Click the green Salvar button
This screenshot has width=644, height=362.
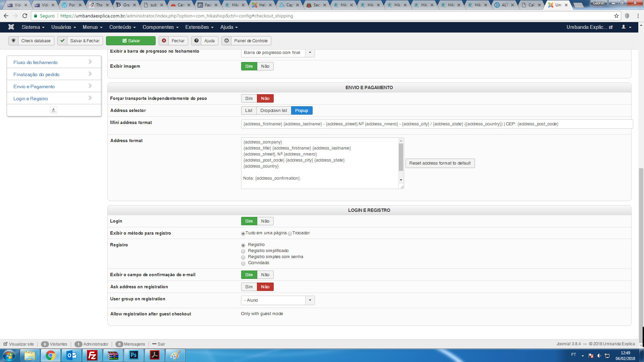pyautogui.click(x=131, y=41)
